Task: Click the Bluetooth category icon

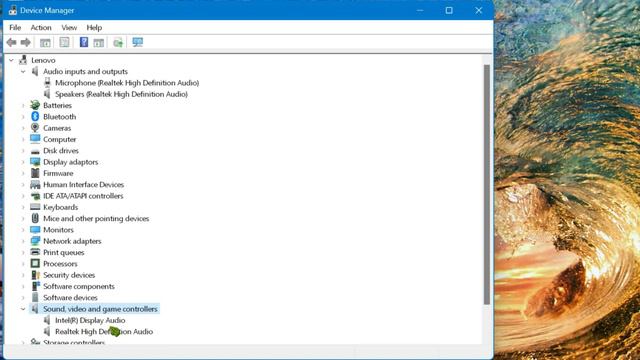Action: 35,117
